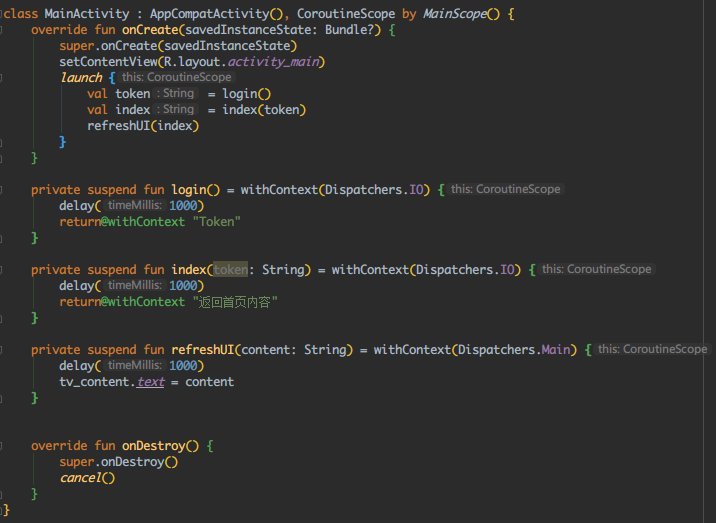Click 'Dispatchers.Main' in refreshUI header
Image resolution: width=716 pixels, height=523 pixels.
(x=514, y=349)
